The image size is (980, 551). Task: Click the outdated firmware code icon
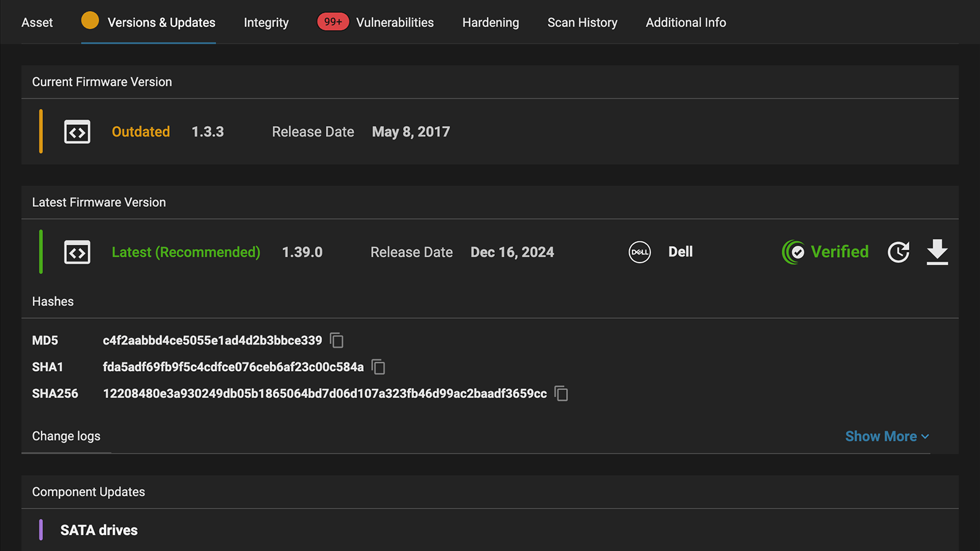coord(77,132)
